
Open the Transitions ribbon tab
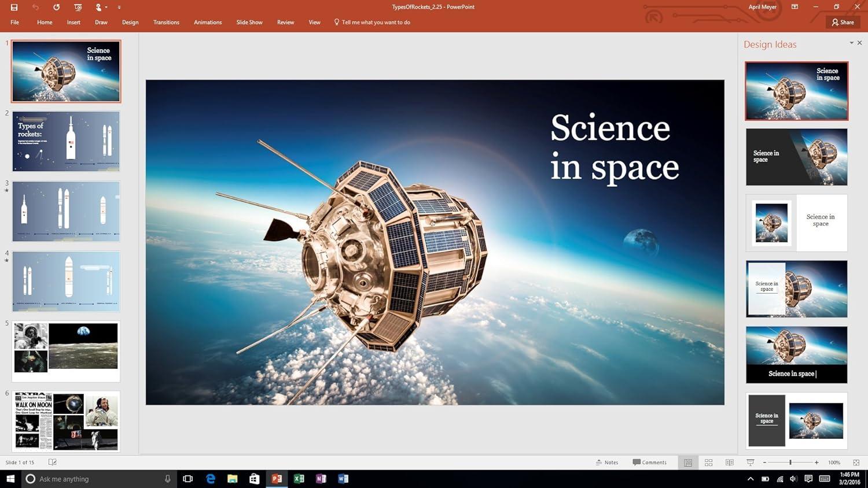(166, 23)
